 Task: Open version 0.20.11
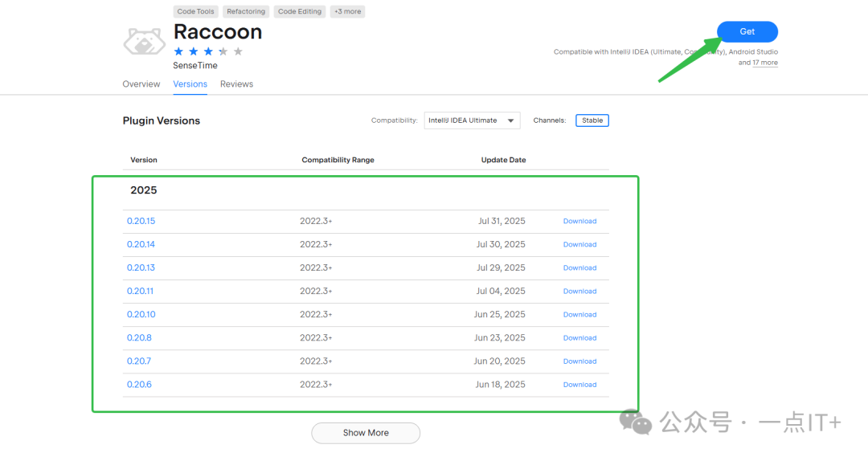pos(140,291)
